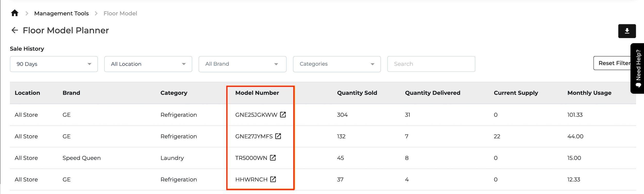
Task: Sort by the Model Number column header
Action: click(257, 93)
